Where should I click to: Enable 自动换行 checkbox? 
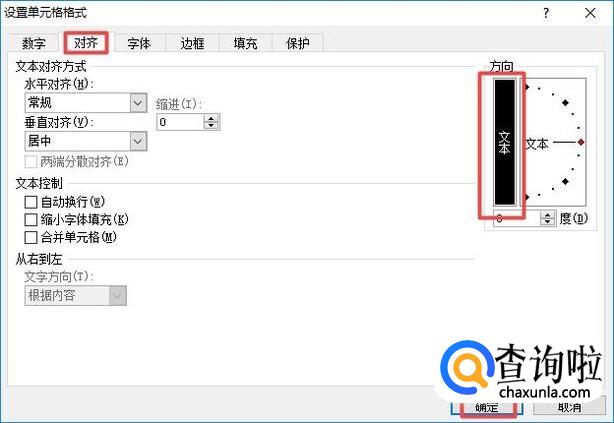31,202
